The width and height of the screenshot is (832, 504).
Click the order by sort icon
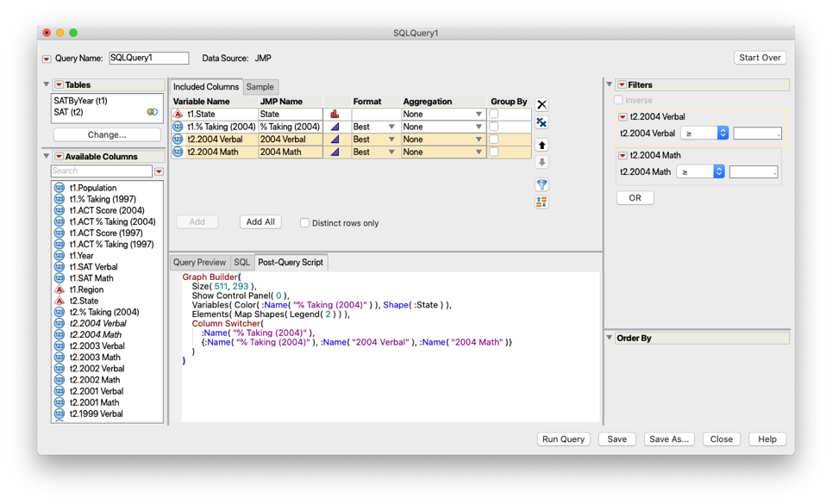(541, 202)
